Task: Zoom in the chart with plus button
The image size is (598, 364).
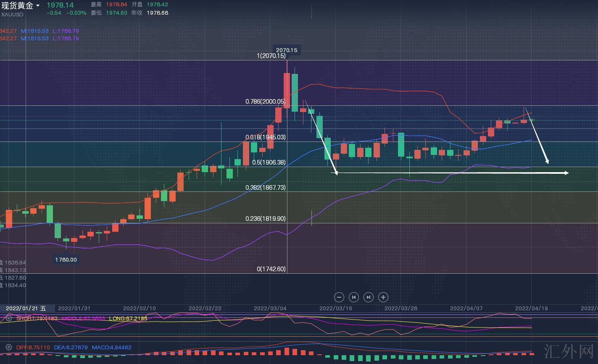Action: point(383,297)
